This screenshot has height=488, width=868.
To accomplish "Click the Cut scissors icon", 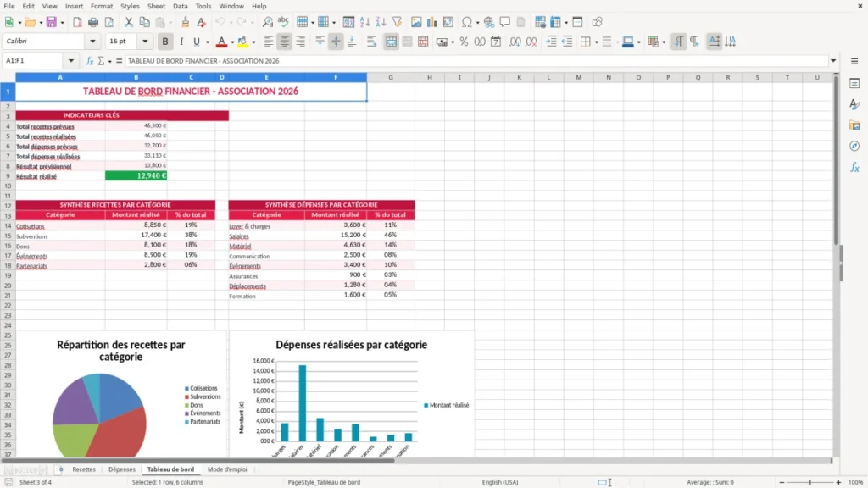I will point(129,22).
